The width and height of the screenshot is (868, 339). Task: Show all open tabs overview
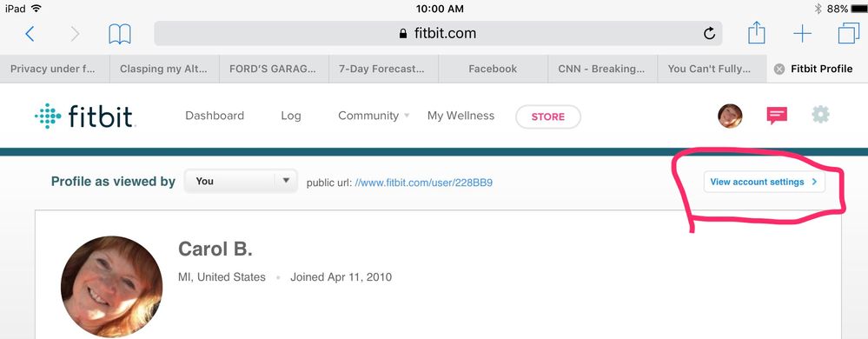click(849, 34)
